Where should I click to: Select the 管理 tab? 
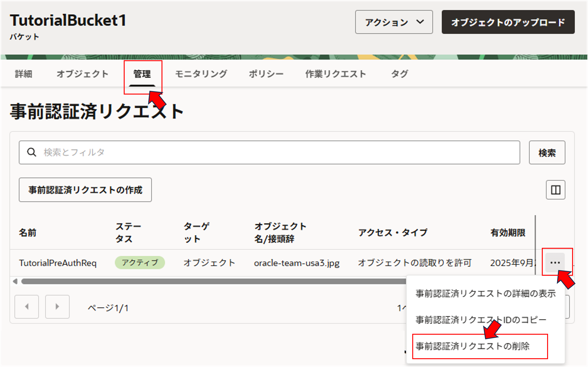pos(142,74)
